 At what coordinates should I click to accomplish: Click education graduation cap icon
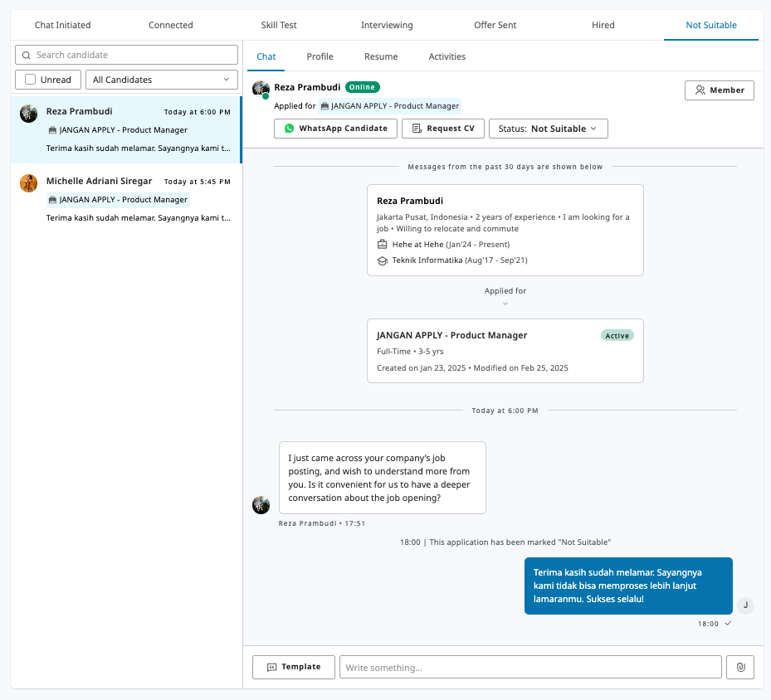[x=382, y=260]
